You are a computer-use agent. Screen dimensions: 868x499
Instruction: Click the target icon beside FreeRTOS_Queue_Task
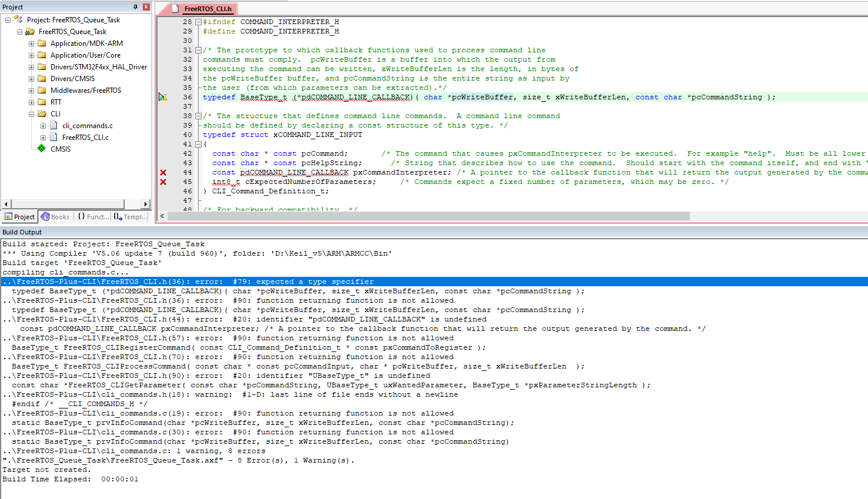pos(29,32)
